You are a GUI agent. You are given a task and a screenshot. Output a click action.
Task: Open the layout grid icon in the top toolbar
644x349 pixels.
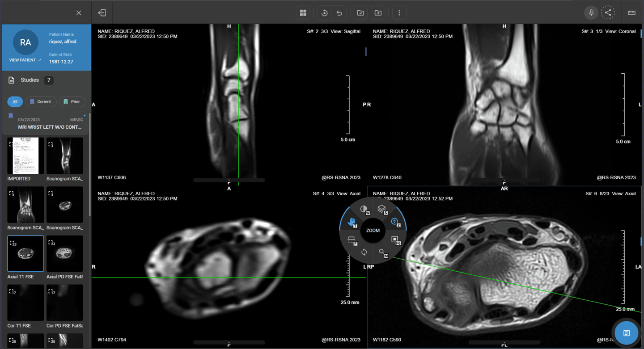[x=303, y=13]
